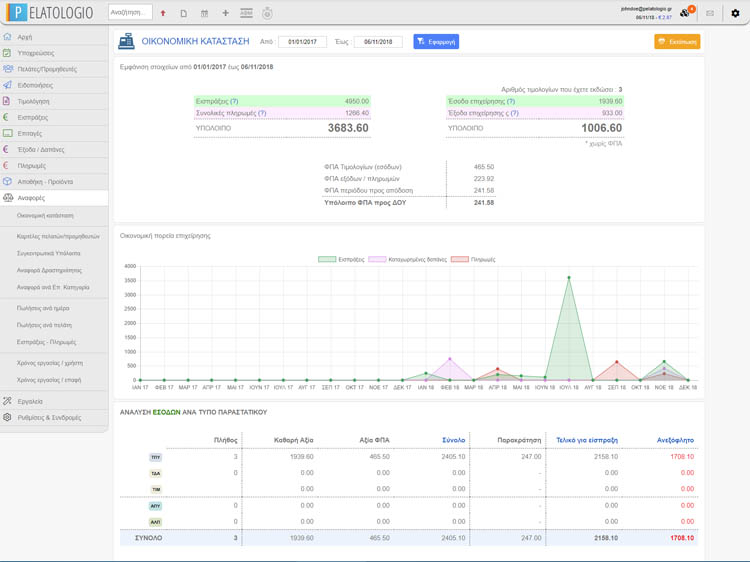Open the calendar toolbar icon

[204, 13]
